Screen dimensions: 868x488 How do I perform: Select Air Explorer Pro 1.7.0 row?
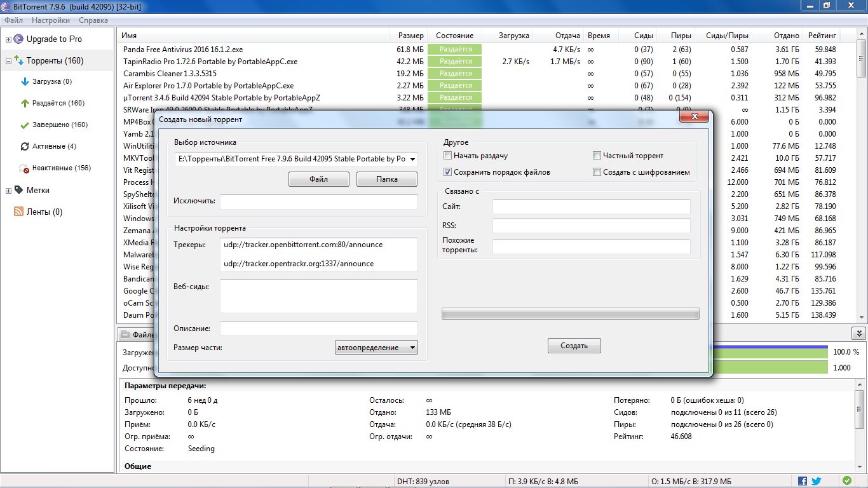487,86
